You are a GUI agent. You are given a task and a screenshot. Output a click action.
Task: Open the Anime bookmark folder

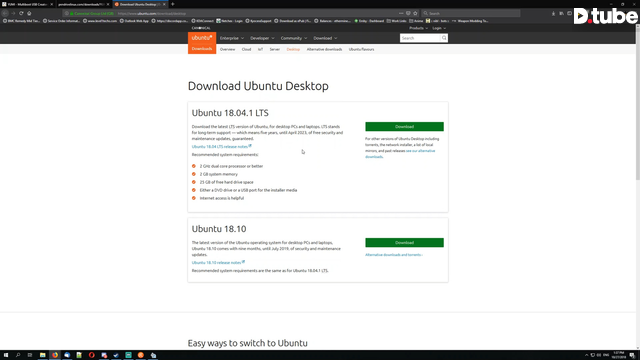416,21
